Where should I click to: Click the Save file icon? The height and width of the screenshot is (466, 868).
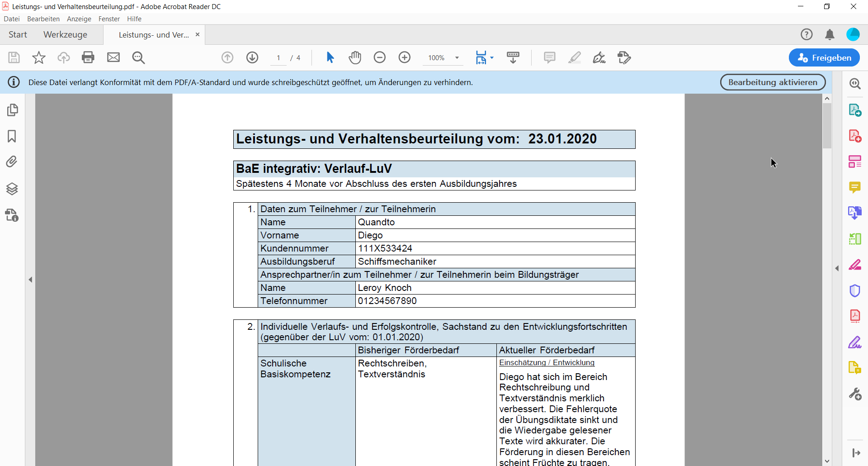tap(14, 57)
